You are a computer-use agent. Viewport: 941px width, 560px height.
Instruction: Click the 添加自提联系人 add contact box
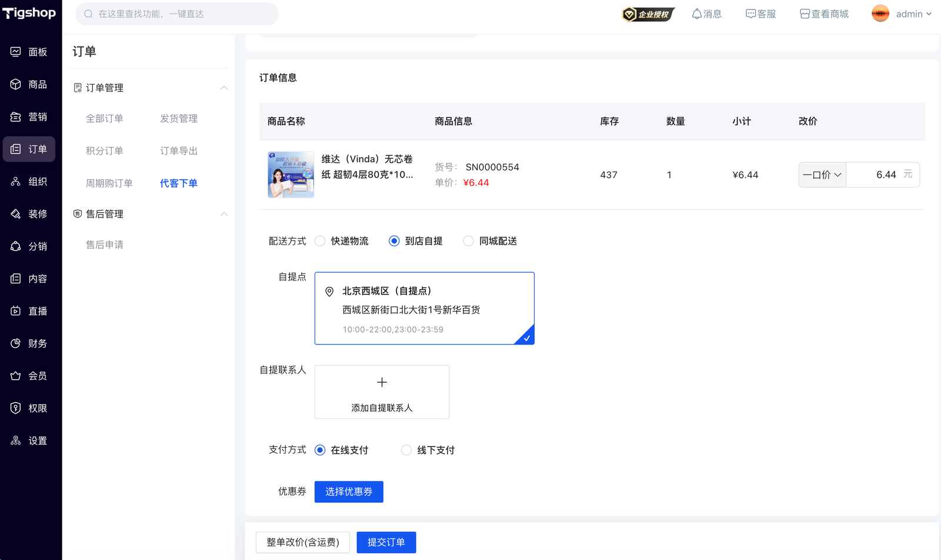(382, 392)
